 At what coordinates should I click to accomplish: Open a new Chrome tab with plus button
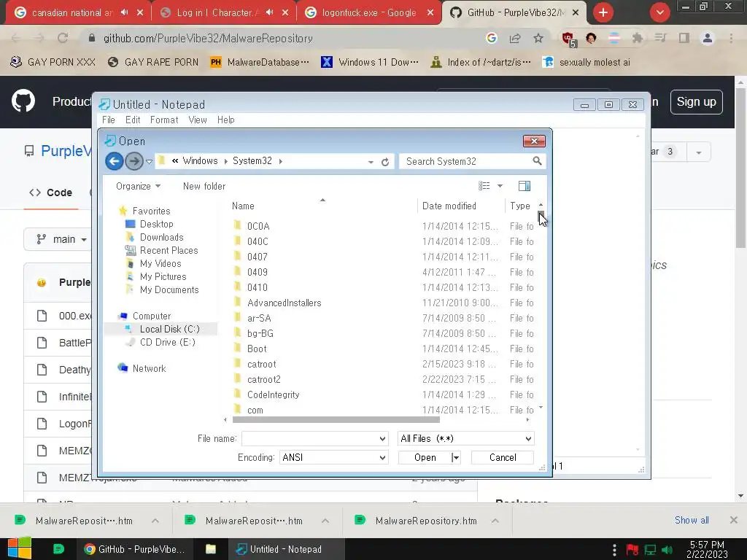603,12
